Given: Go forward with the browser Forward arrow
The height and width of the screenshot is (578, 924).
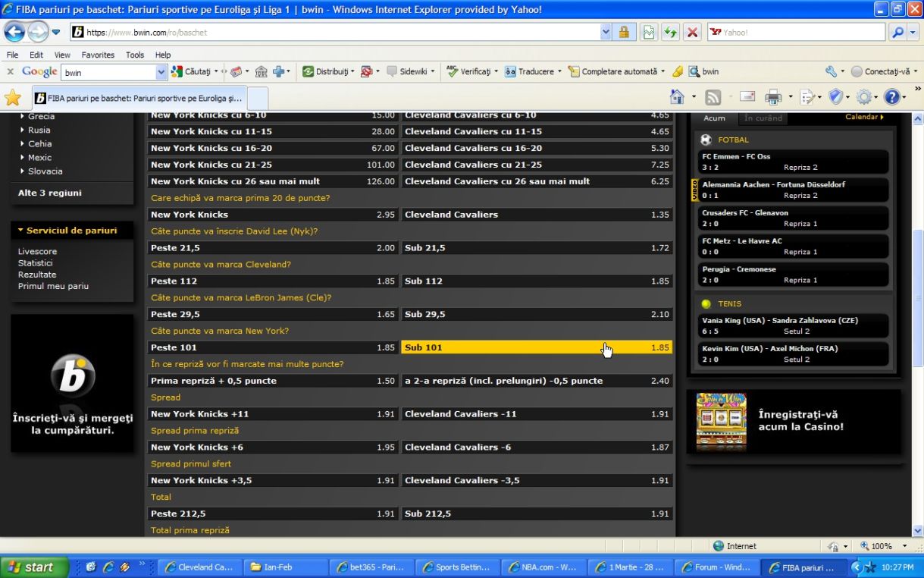Looking at the screenshot, I should coord(38,32).
